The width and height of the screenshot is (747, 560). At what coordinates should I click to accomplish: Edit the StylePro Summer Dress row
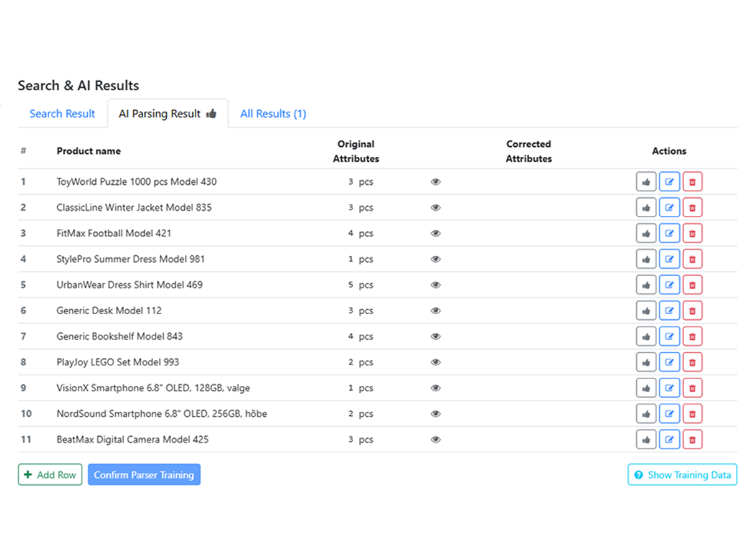pos(669,259)
